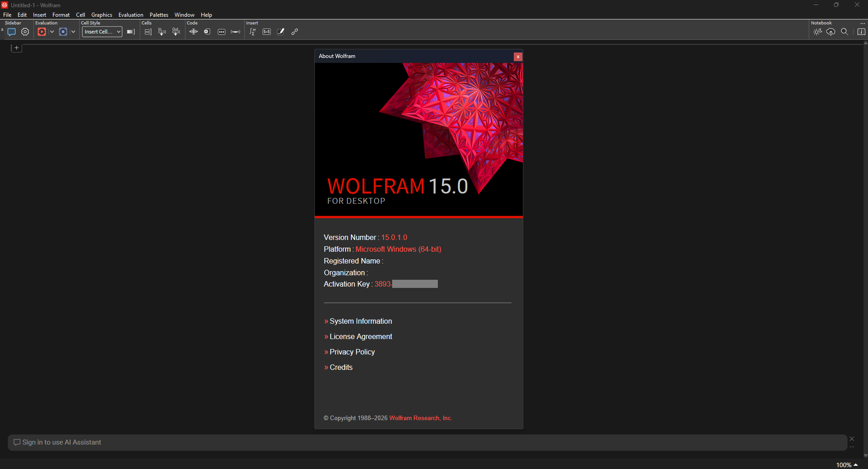This screenshot has width=868, height=469.
Task: Close the About Wolfram dialog
Action: click(x=518, y=57)
